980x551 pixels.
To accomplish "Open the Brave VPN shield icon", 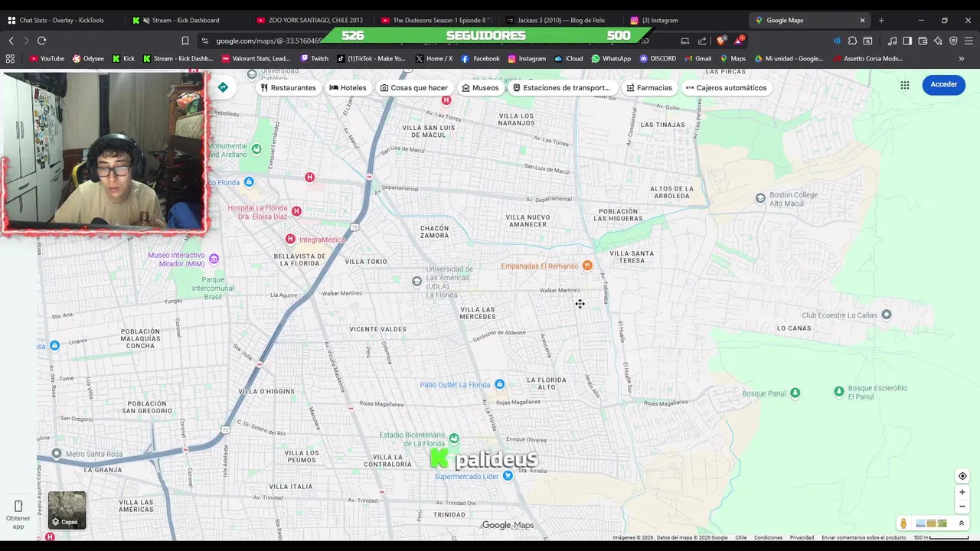I will [953, 41].
